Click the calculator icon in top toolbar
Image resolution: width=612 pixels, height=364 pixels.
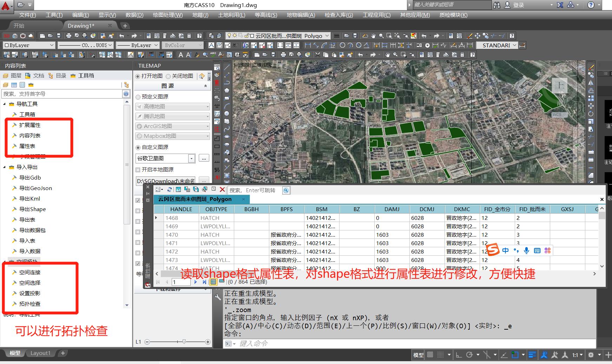(189, 36)
